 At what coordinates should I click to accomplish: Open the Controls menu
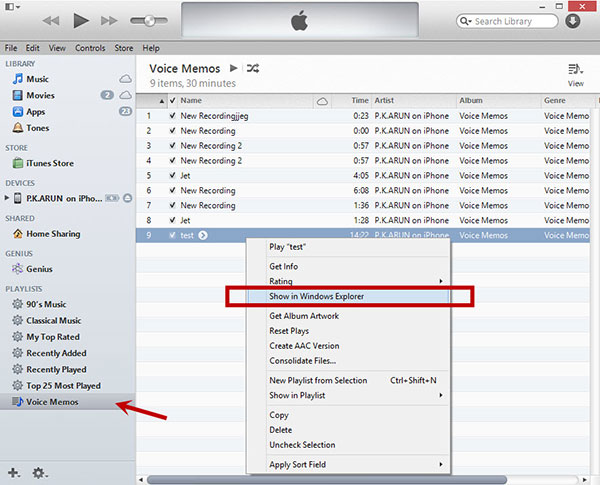coord(90,48)
